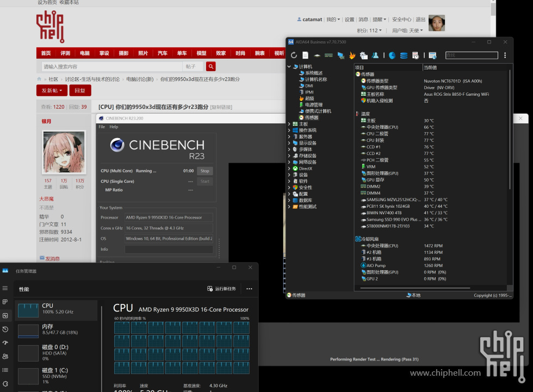Click AIDA64 blue database stack icon
The width and height of the screenshot is (533, 392).
point(404,55)
